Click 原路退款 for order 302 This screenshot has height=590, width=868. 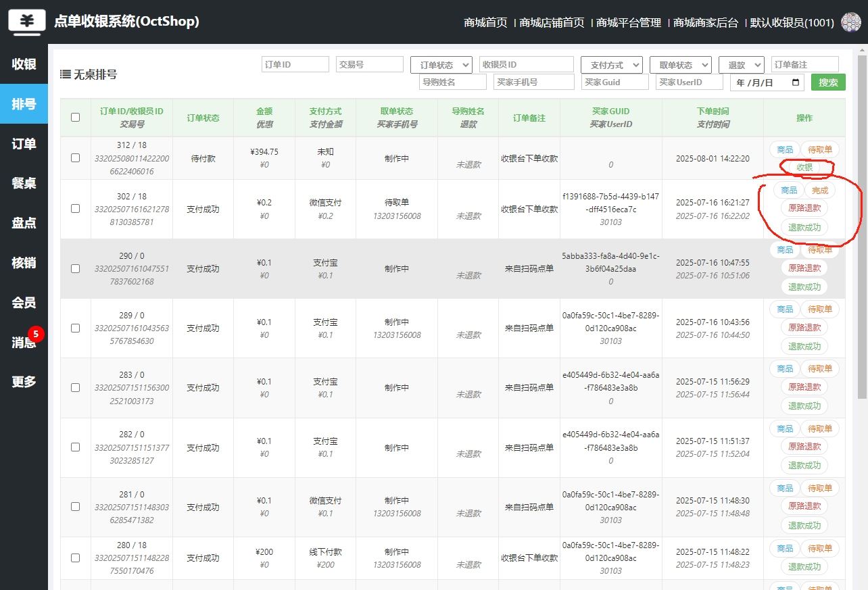pyautogui.click(x=804, y=208)
